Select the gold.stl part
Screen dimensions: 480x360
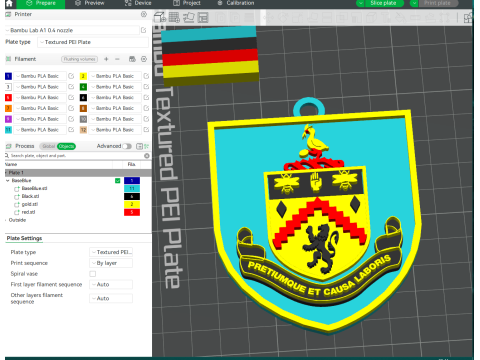(x=30, y=204)
